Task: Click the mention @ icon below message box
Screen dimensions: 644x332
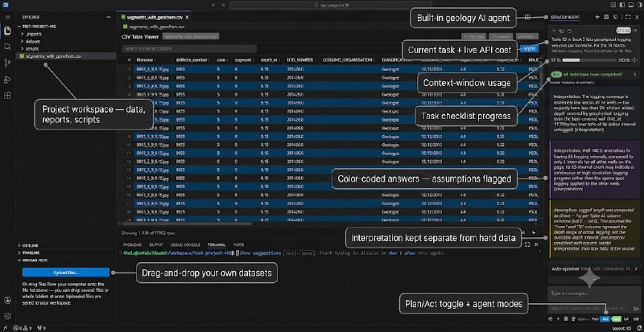Action: pos(551,319)
